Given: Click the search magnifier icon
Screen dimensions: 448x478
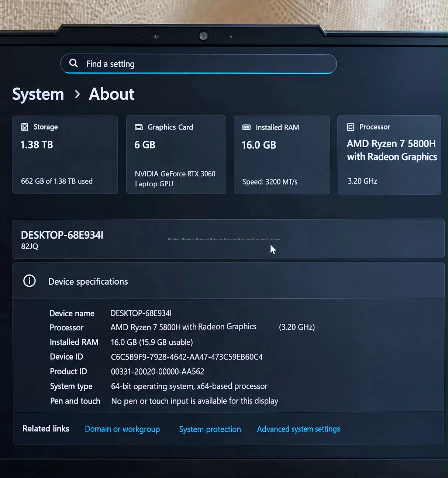Looking at the screenshot, I should tap(73, 63).
